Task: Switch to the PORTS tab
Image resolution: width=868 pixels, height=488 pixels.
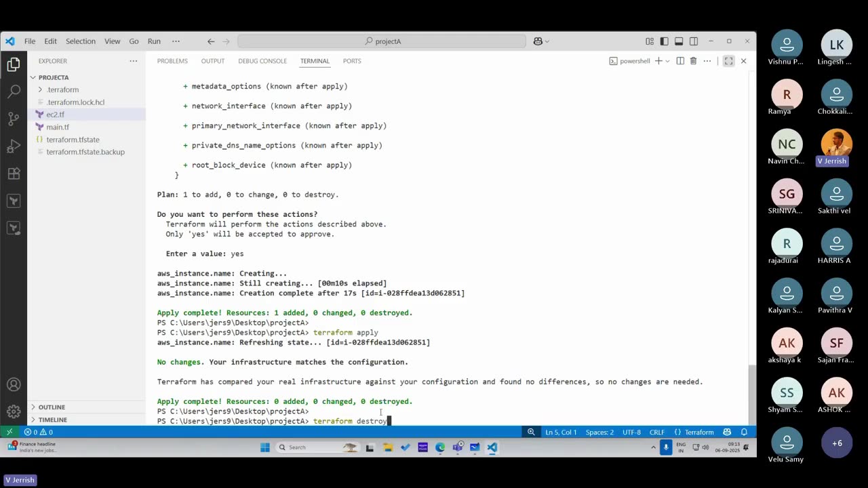Action: click(x=352, y=61)
